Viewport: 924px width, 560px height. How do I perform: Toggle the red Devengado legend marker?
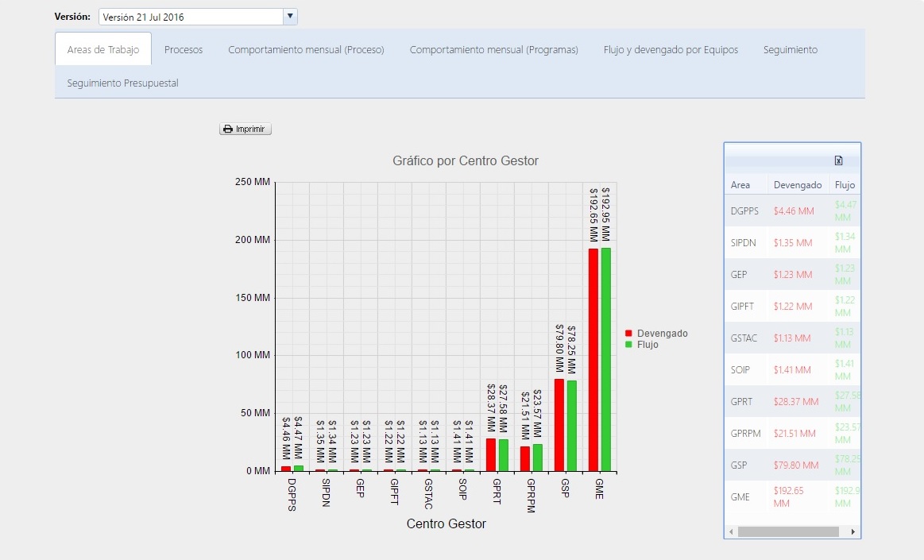point(628,334)
